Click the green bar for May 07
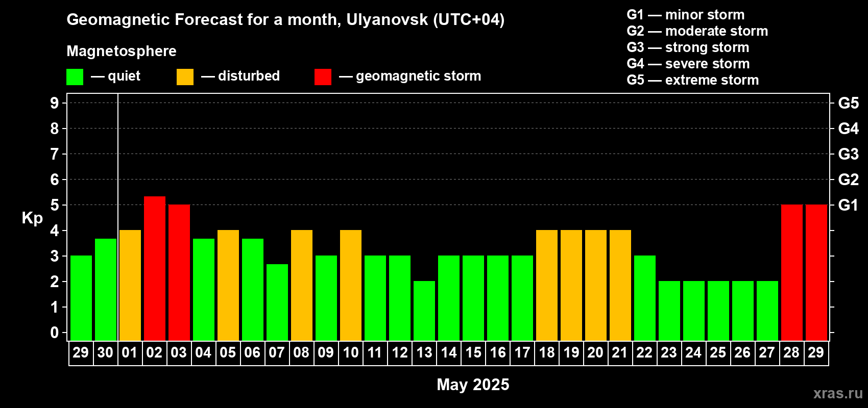This screenshot has height=408, width=868. pyautogui.click(x=277, y=302)
